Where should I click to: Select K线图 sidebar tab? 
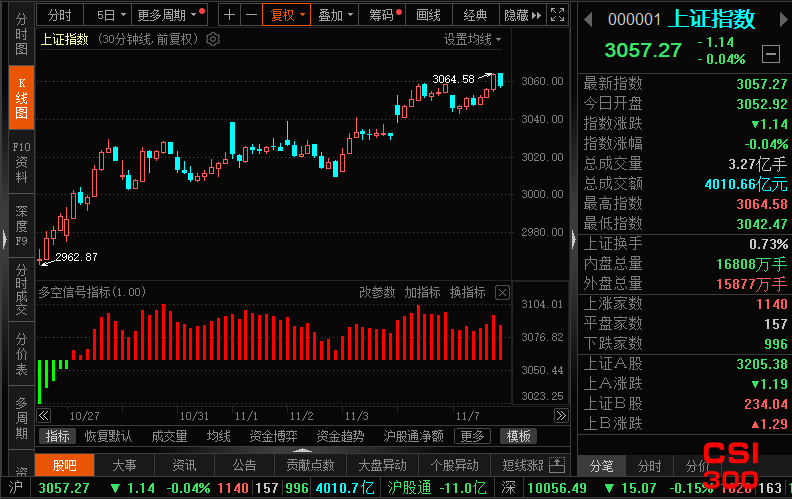(21, 98)
